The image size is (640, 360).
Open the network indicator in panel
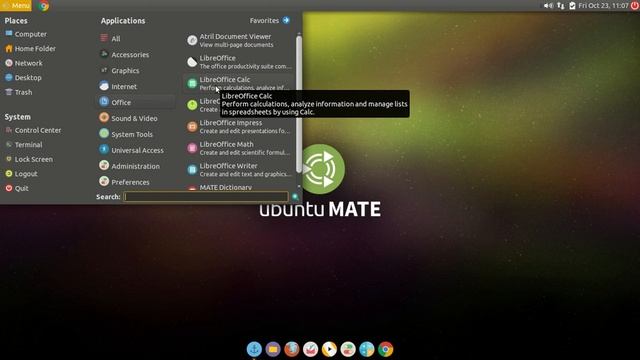[x=561, y=6]
